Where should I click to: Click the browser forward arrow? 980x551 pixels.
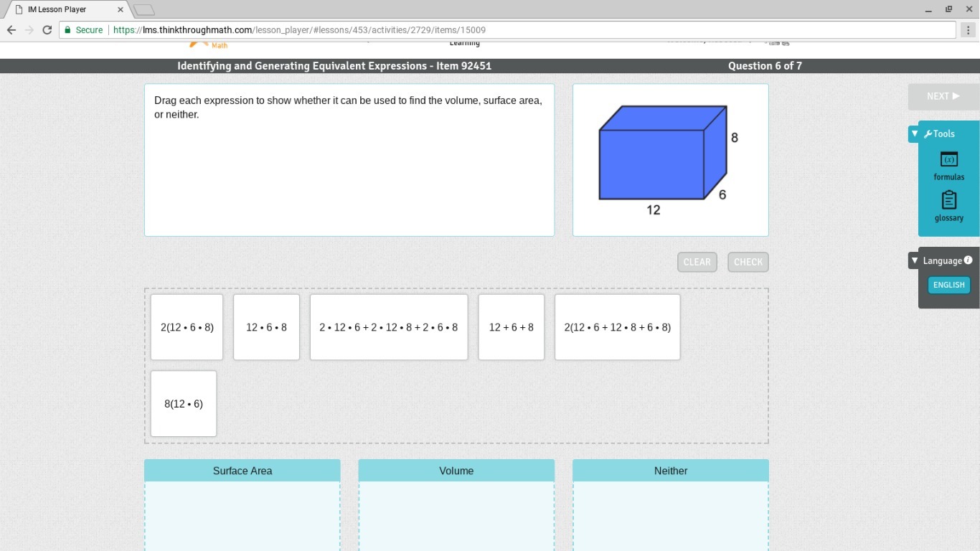click(x=29, y=30)
